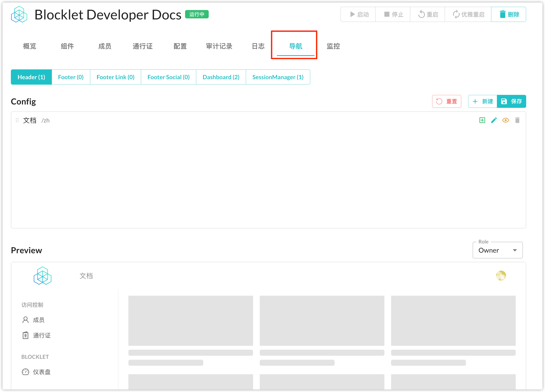Screen dimensions: 545x392
Task: Click the add child item plus icon
Action: [x=482, y=120]
